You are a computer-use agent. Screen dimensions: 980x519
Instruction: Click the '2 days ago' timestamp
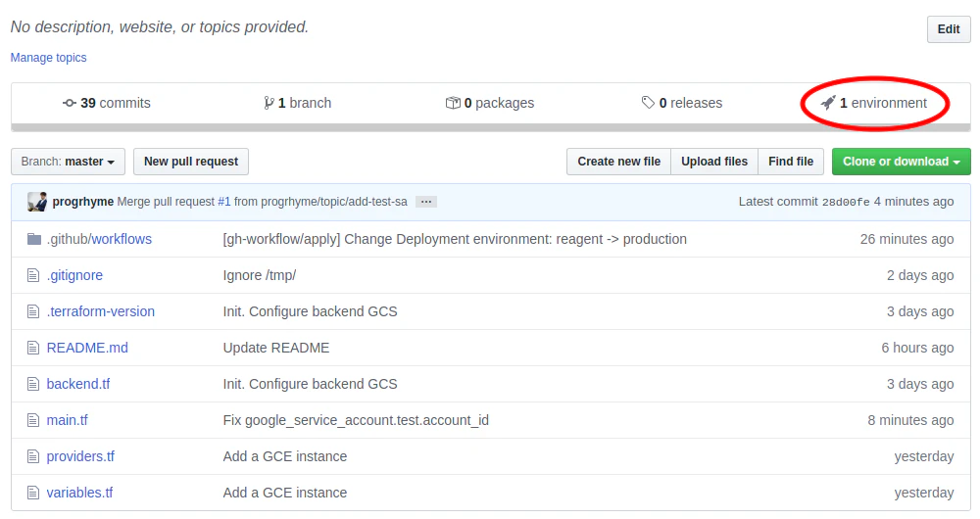[920, 275]
